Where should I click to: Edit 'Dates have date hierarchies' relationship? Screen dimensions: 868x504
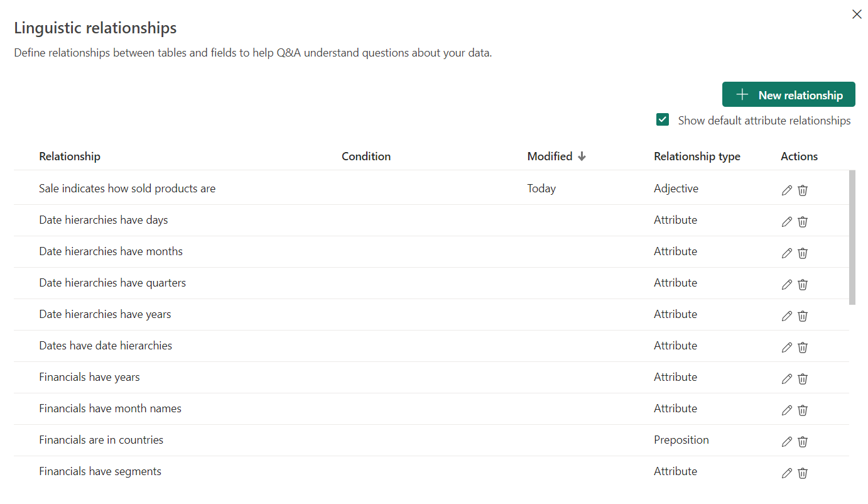(x=786, y=348)
